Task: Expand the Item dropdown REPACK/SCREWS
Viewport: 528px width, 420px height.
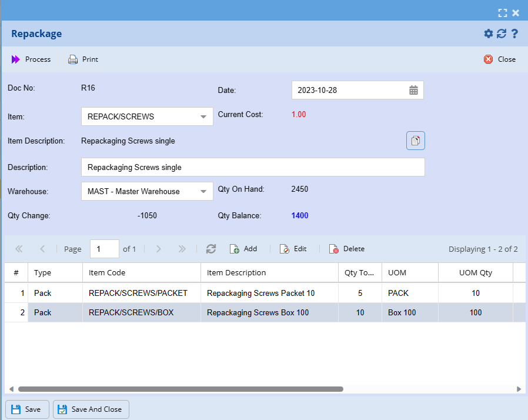Action: pyautogui.click(x=204, y=116)
